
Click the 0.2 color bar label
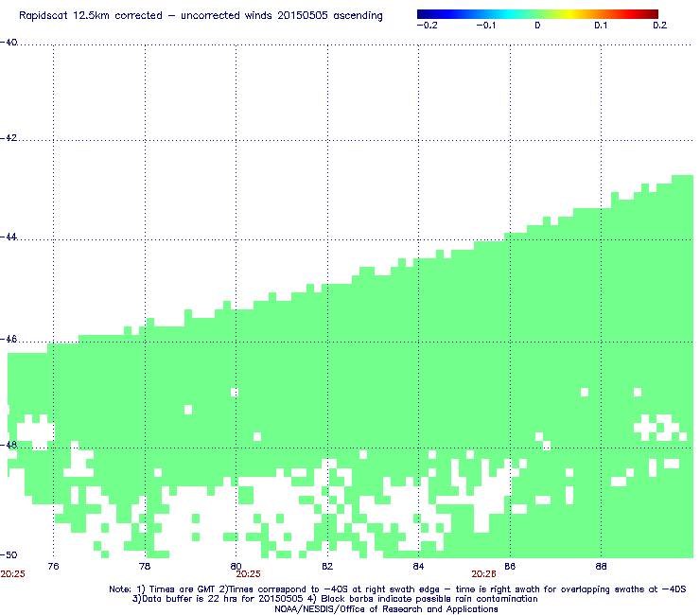click(x=660, y=26)
